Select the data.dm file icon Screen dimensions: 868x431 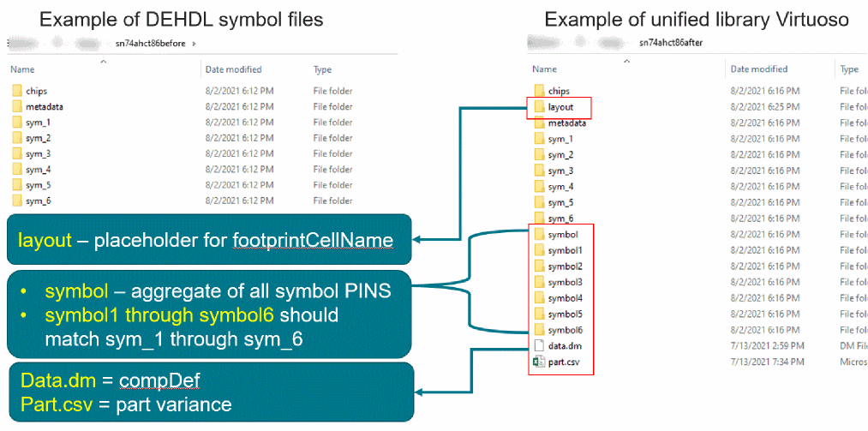click(x=539, y=346)
